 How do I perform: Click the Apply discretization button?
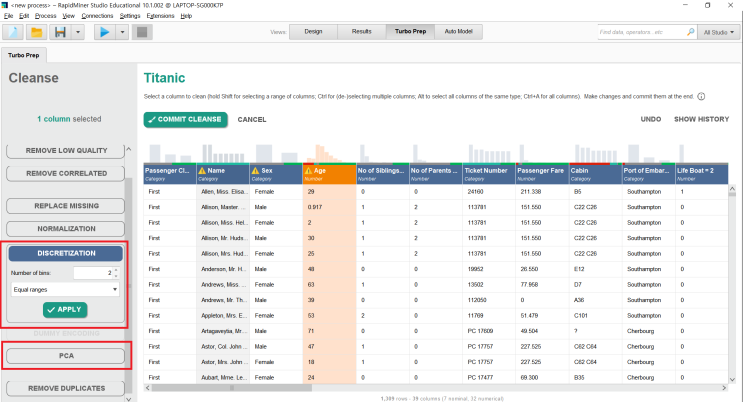click(65, 310)
